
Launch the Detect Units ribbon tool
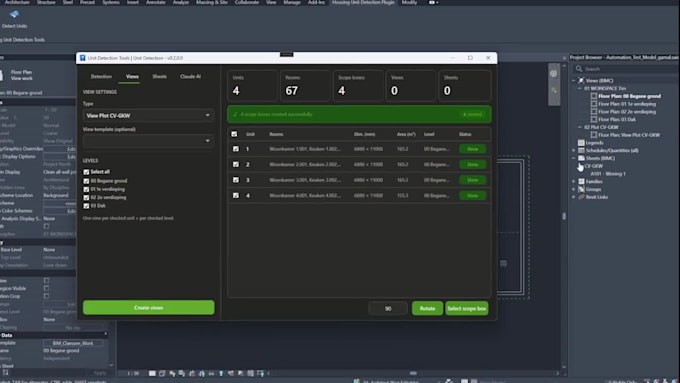tap(14, 19)
